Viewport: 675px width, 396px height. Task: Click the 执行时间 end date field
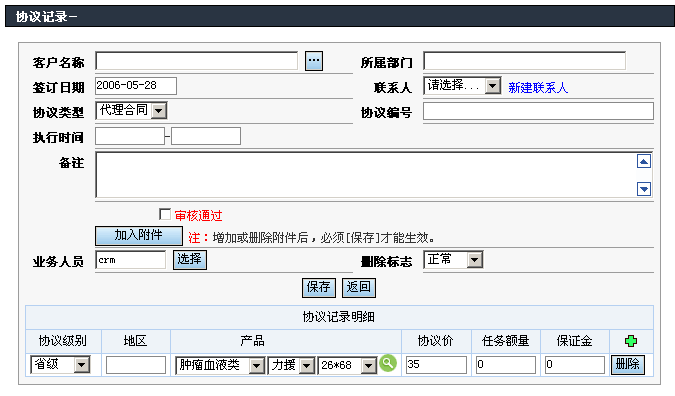pos(206,136)
